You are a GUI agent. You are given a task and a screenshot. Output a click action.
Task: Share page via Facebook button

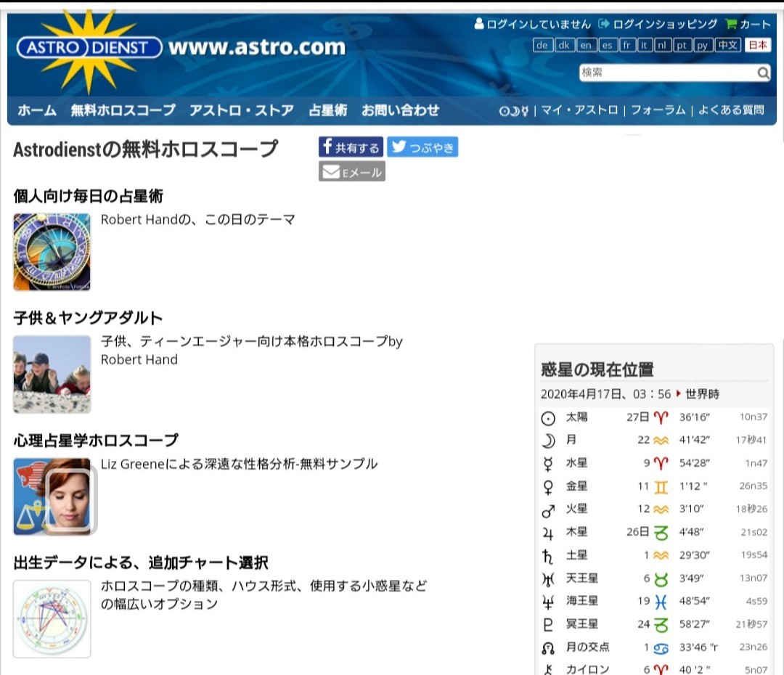click(351, 147)
